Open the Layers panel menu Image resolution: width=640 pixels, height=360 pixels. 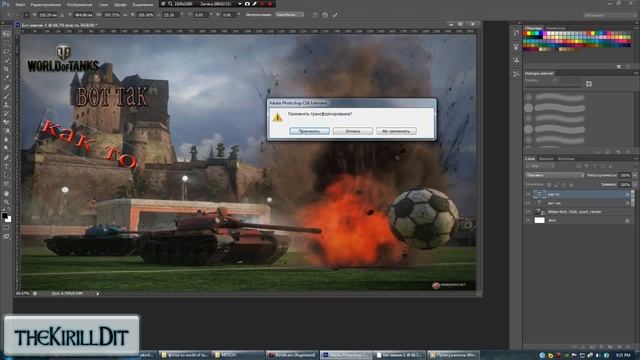click(x=636, y=158)
